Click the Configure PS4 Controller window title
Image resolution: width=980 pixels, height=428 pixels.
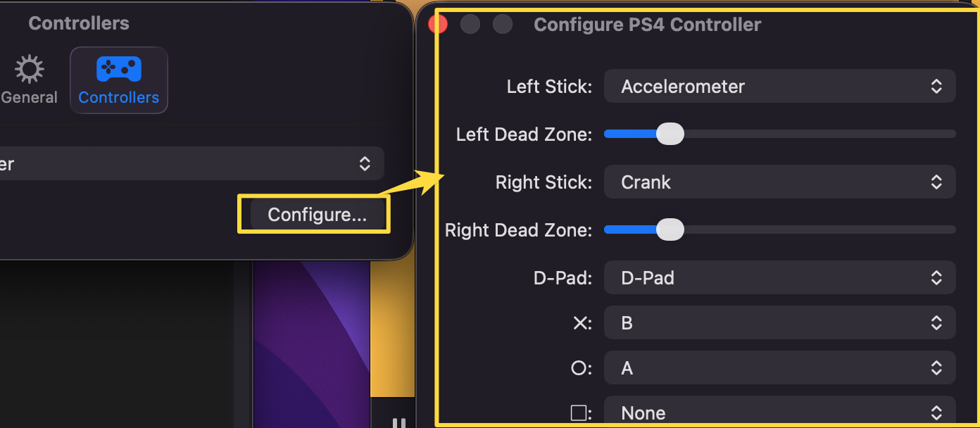coord(648,25)
